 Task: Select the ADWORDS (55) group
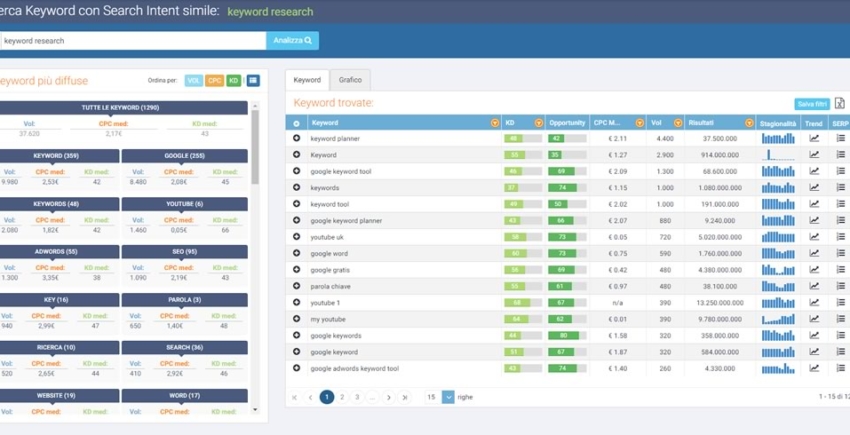pyautogui.click(x=60, y=252)
